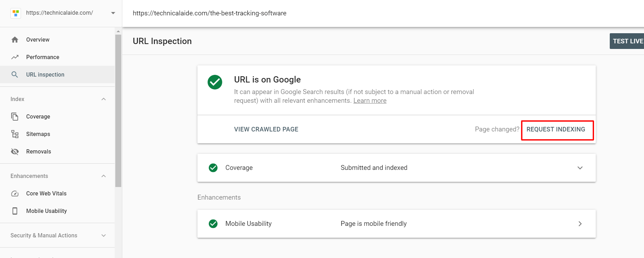This screenshot has width=644, height=258.
Task: Collapse the Index section chevron
Action: 103,99
